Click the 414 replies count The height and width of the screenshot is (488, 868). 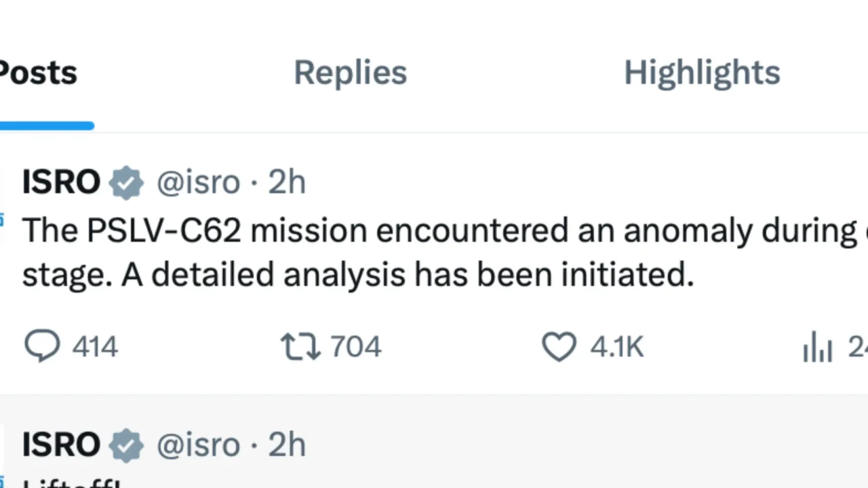pyautogui.click(x=95, y=346)
